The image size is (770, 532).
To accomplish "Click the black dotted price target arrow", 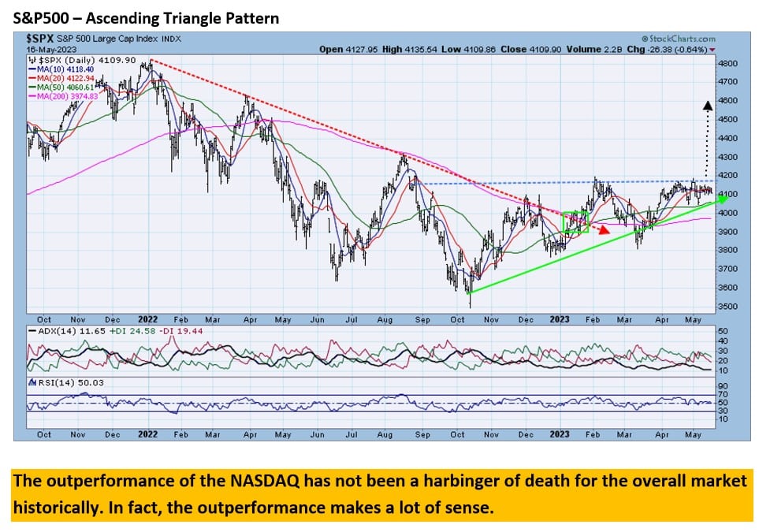I will coord(707,126).
